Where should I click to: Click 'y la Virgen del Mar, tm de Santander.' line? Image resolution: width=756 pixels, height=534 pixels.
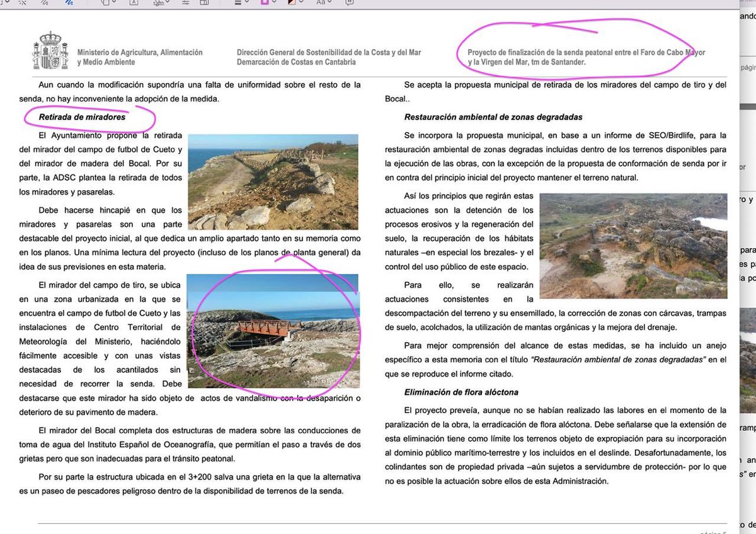(x=527, y=62)
